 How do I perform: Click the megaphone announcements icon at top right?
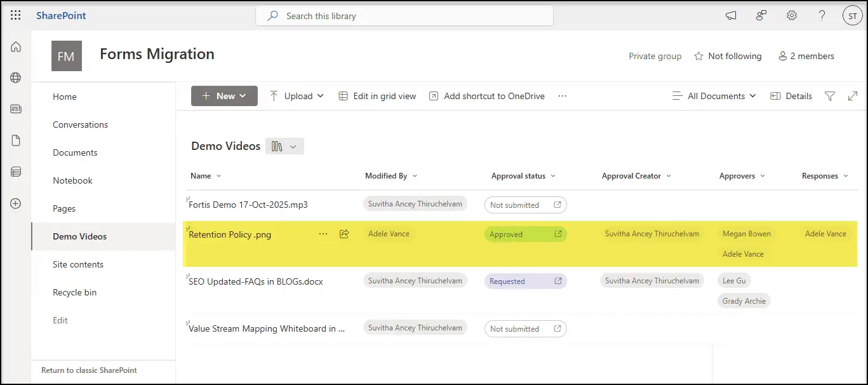pos(730,15)
